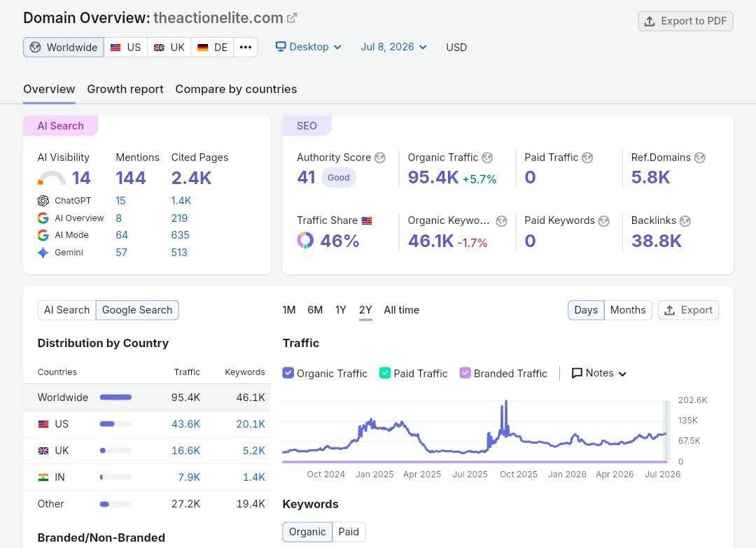Expand the Notes dropdown
The width and height of the screenshot is (756, 548).
[598, 373]
